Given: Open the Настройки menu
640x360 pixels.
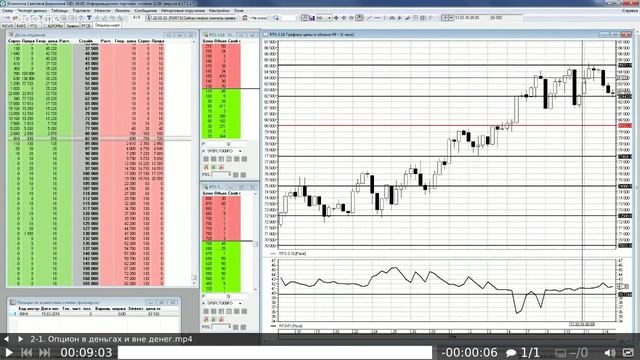Looking at the screenshot, I should 219,11.
